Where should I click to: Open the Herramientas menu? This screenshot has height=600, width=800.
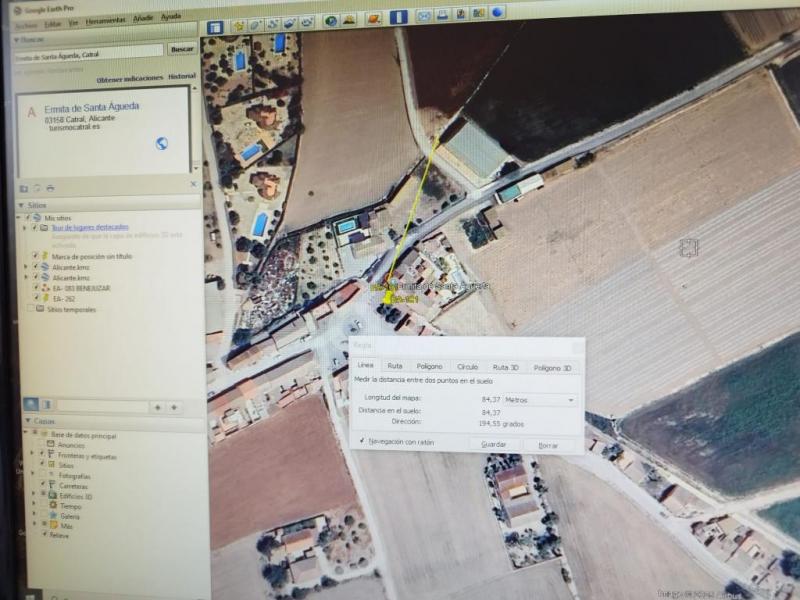click(104, 19)
